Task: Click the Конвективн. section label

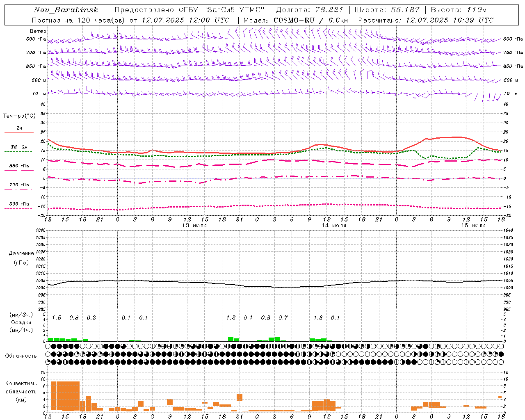Action: pos(21,383)
